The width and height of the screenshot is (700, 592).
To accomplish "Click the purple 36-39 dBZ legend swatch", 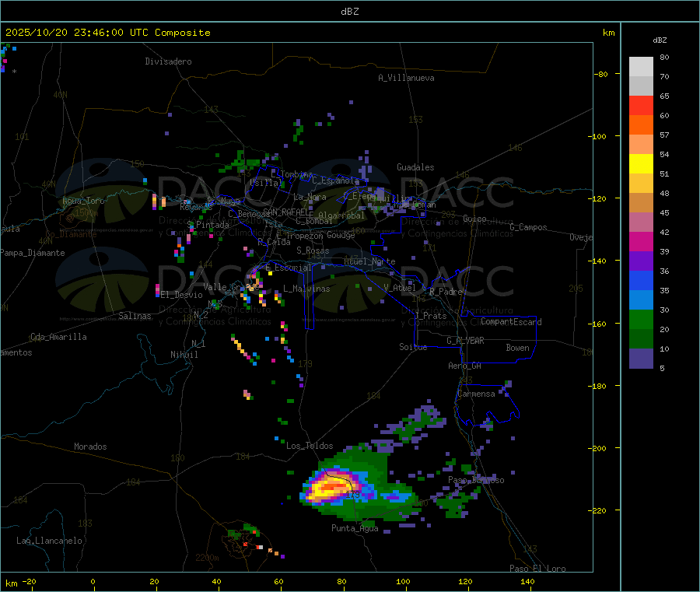I will coord(641,261).
